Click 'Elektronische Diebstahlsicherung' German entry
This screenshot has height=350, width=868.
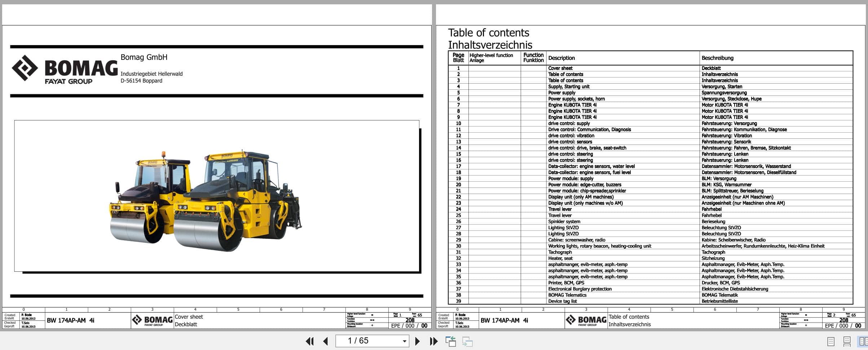click(735, 289)
